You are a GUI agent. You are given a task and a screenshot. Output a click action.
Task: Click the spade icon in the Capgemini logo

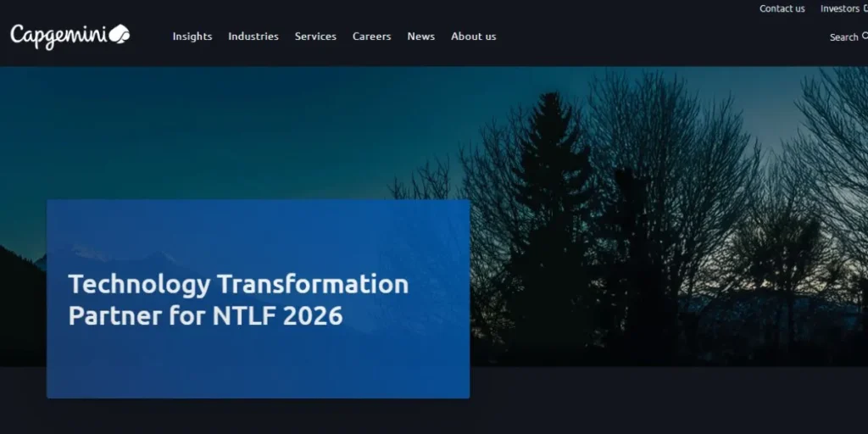(x=119, y=35)
